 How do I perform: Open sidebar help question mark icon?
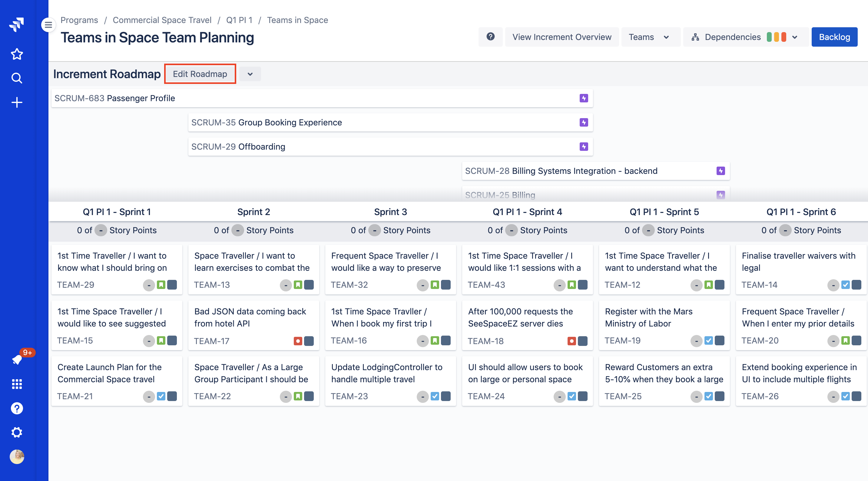pyautogui.click(x=17, y=408)
